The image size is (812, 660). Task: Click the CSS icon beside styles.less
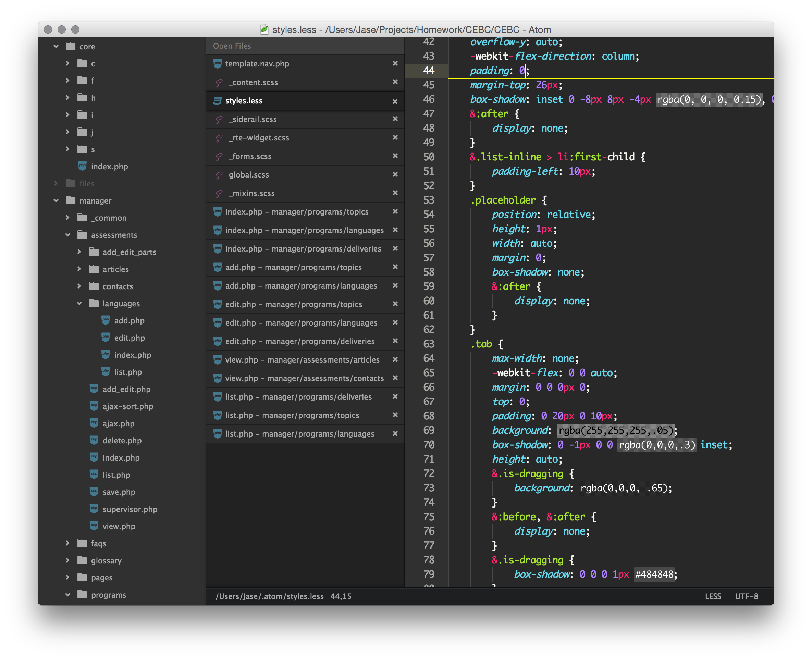[218, 101]
